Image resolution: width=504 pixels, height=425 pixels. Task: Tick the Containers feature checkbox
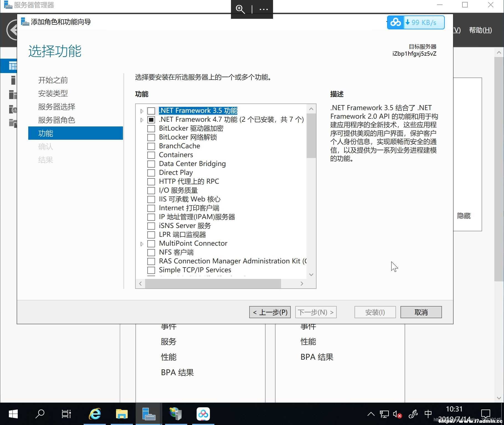151,155
